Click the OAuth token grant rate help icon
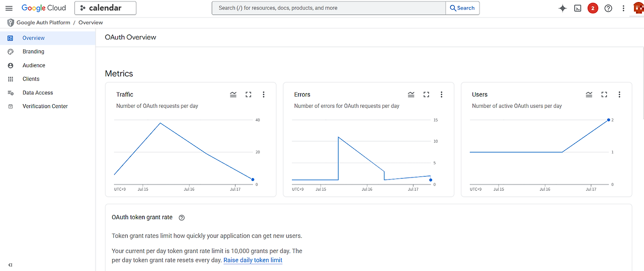 tap(182, 218)
